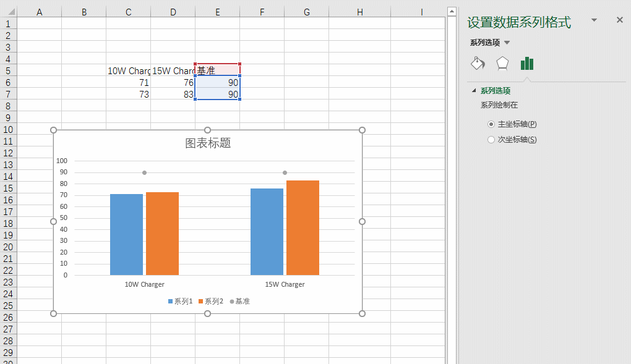Screen dimensions: 631x364
Task: Click row header 15
Action: pyautogui.click(x=9, y=188)
